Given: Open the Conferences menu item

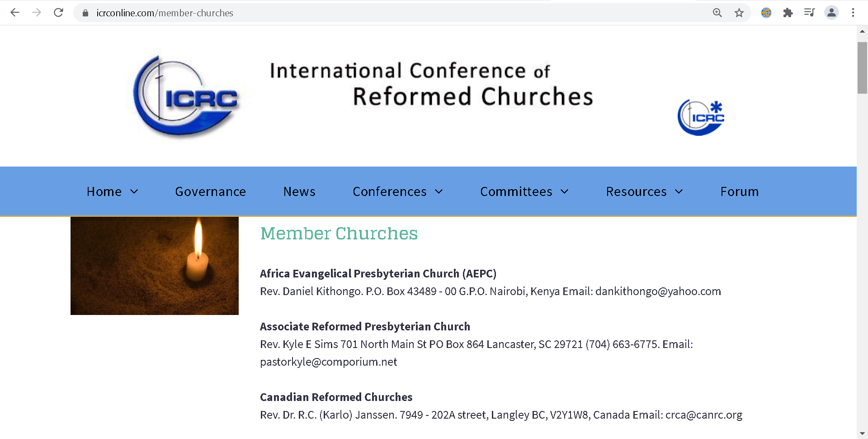Looking at the screenshot, I should coord(390,191).
